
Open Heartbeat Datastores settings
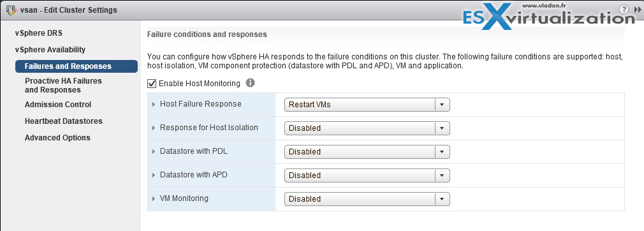64,121
